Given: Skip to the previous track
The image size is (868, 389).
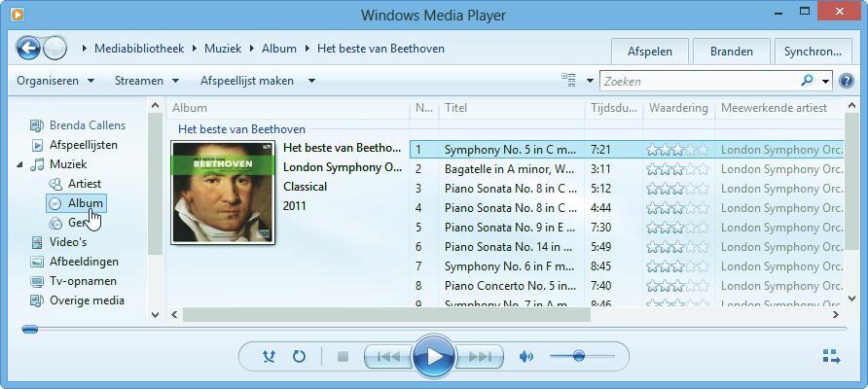Looking at the screenshot, I should point(388,357).
